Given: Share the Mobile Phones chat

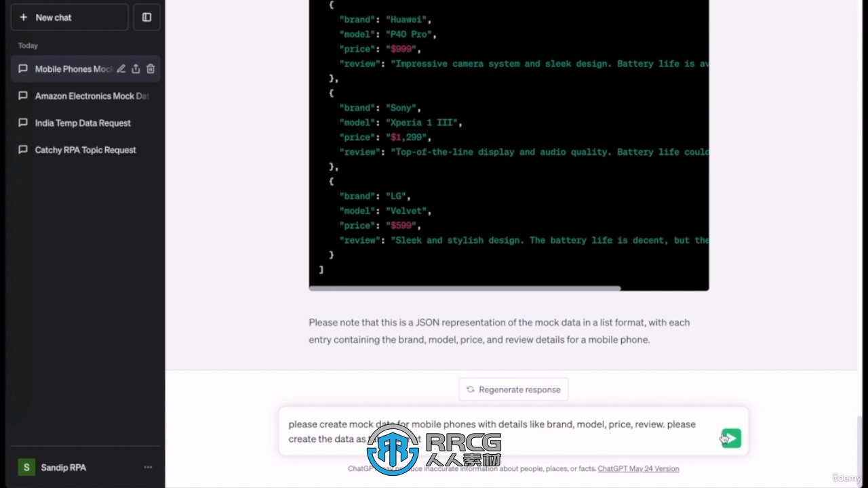Looking at the screenshot, I should (x=136, y=68).
